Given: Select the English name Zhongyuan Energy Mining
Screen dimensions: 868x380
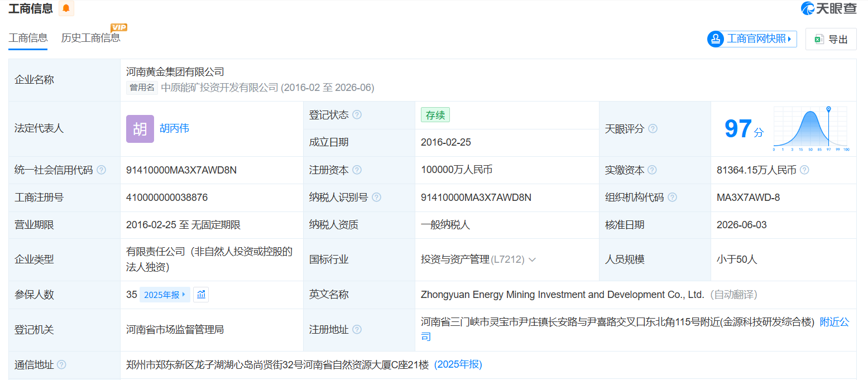Looking at the screenshot, I should [562, 295].
